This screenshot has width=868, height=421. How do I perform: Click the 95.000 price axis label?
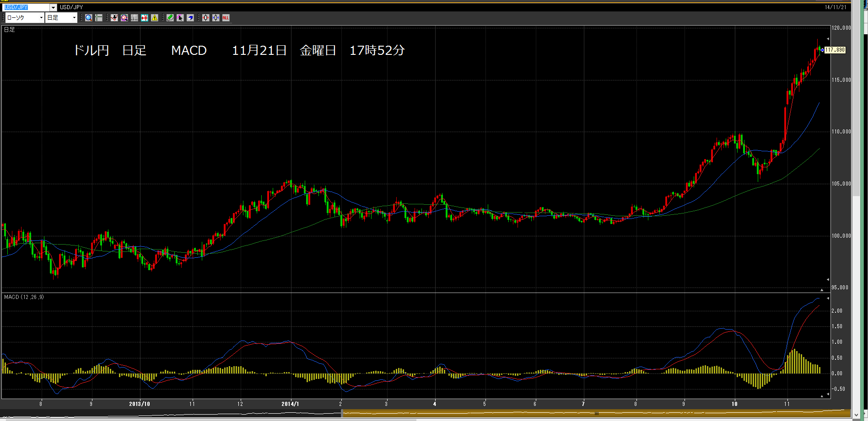840,288
